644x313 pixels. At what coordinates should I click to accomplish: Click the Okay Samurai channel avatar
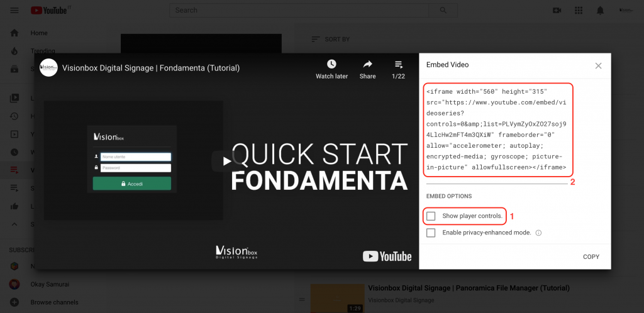[14, 284]
